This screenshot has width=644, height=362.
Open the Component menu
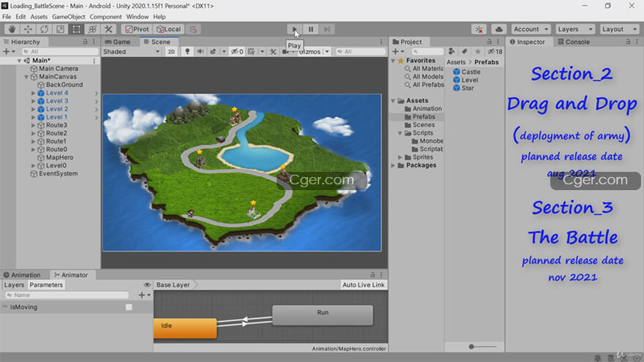[x=105, y=17]
